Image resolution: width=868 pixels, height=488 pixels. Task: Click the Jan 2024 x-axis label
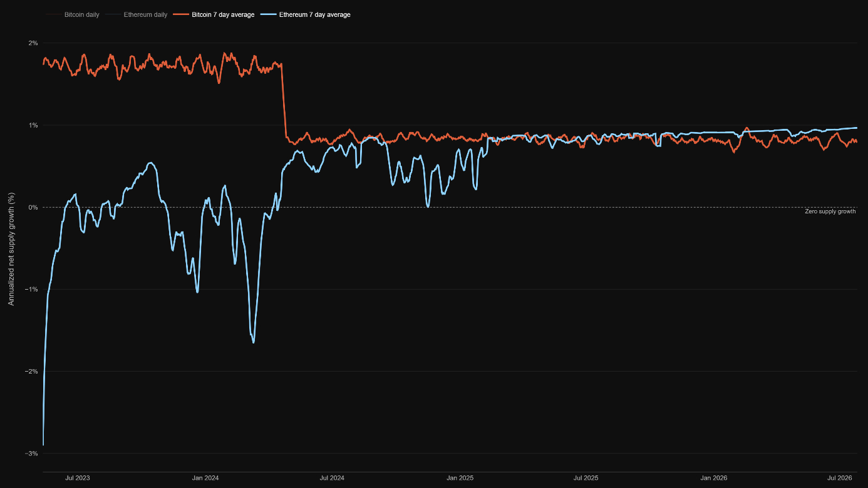(205, 478)
